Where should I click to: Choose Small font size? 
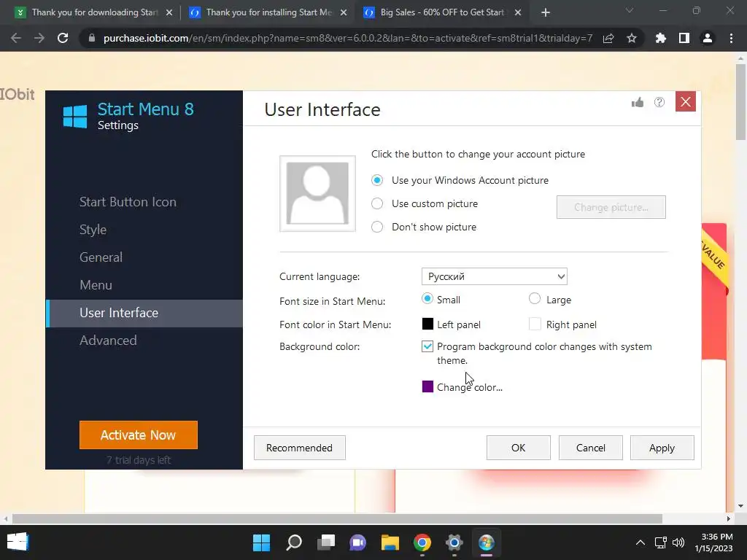[441, 300]
